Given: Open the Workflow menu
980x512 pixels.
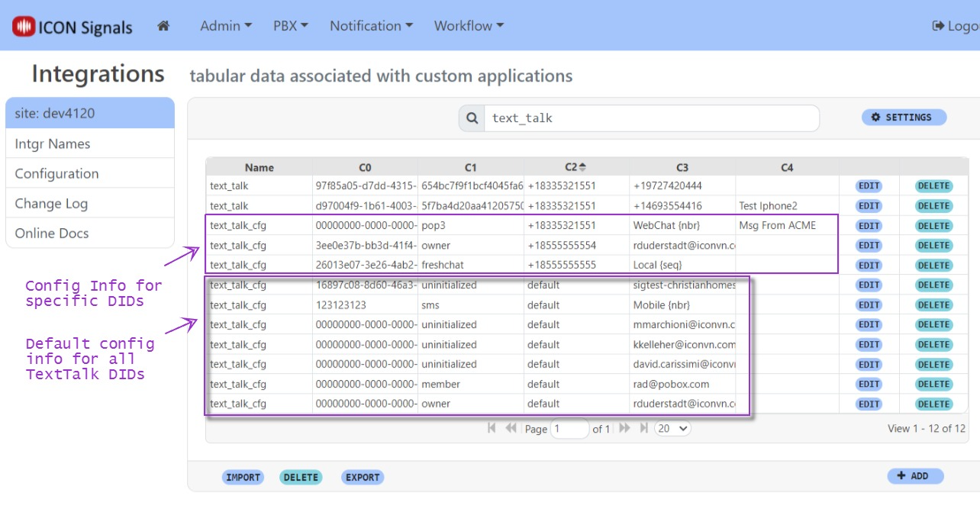Looking at the screenshot, I should pyautogui.click(x=469, y=26).
